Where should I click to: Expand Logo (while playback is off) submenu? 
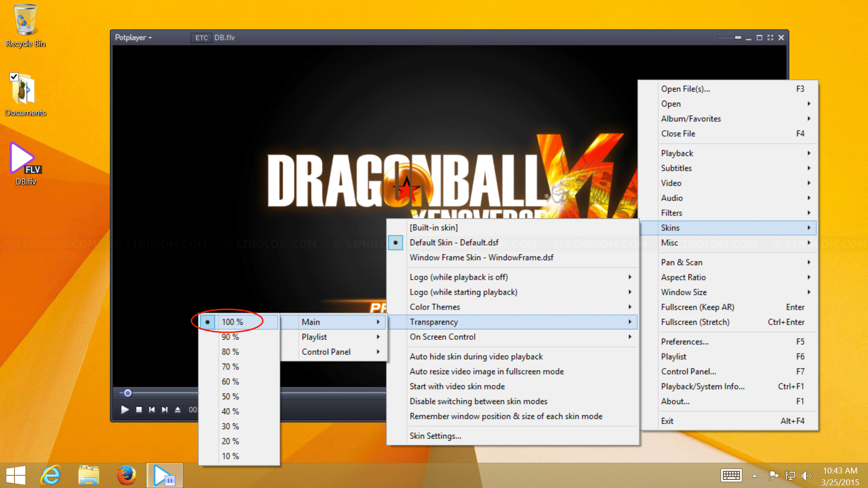(x=513, y=277)
